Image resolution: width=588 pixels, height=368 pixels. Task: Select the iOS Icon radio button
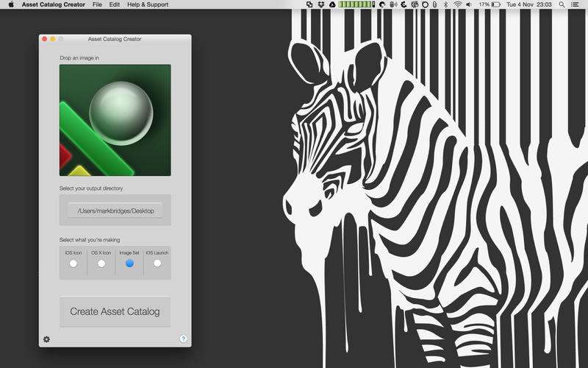[73, 263]
